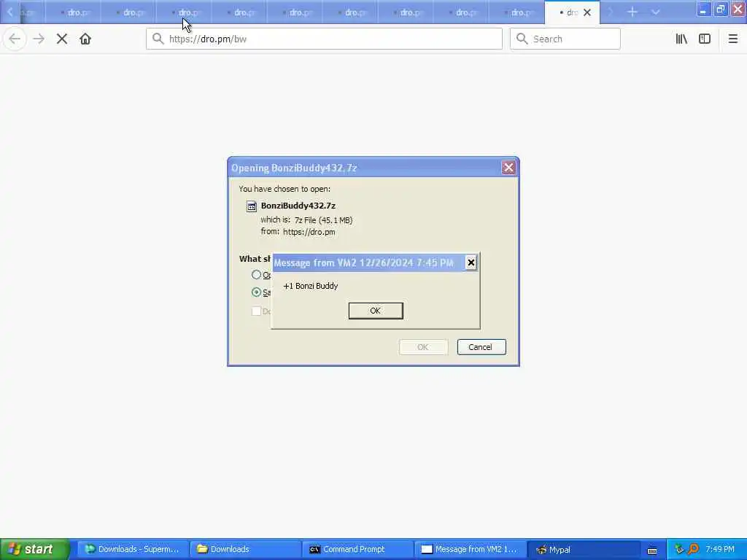Click the '+1 Bonzi Buddy' message text
The width and height of the screenshot is (747, 560).
(311, 286)
